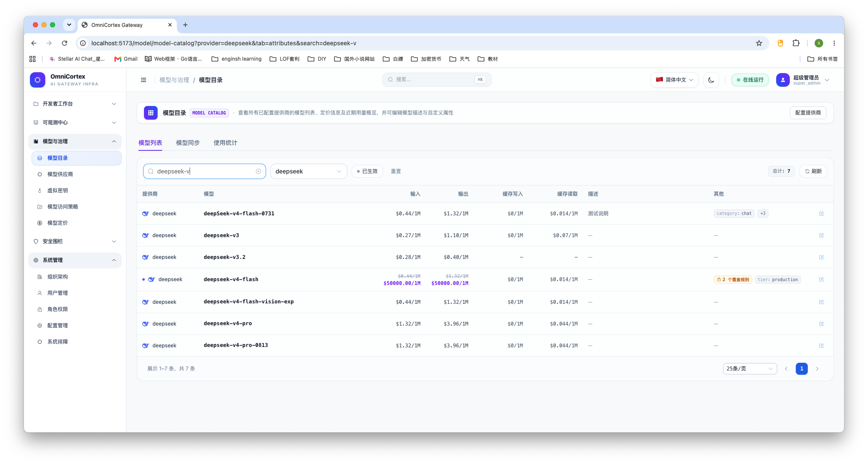The width and height of the screenshot is (868, 464).
Task: Edit the deepseek-v4-flash-vision-exp row
Action: tap(821, 302)
